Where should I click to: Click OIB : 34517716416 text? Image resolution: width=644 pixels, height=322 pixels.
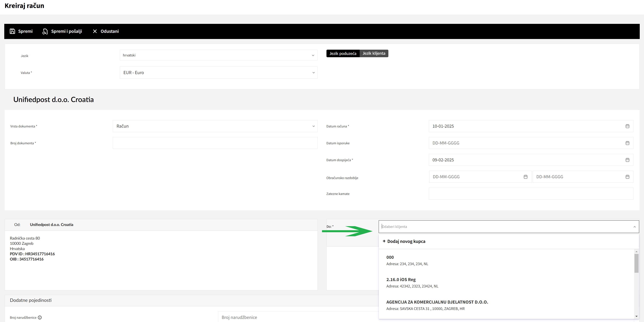point(27,259)
